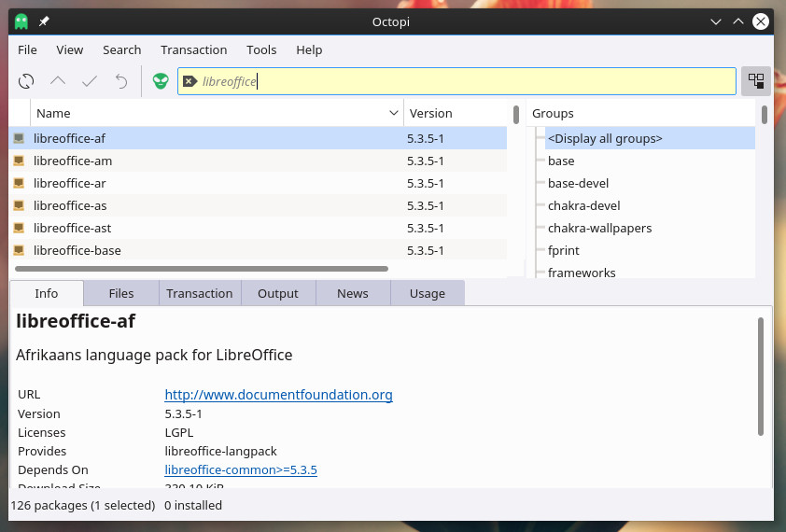The height and width of the screenshot is (532, 786).
Task: Click the commit checkmark icon
Action: coord(90,81)
